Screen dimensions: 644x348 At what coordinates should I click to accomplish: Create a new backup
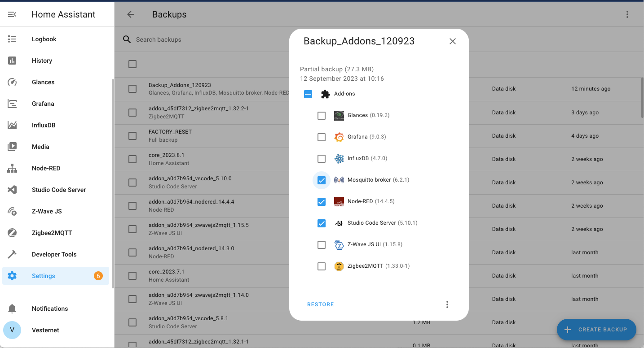pos(596,330)
